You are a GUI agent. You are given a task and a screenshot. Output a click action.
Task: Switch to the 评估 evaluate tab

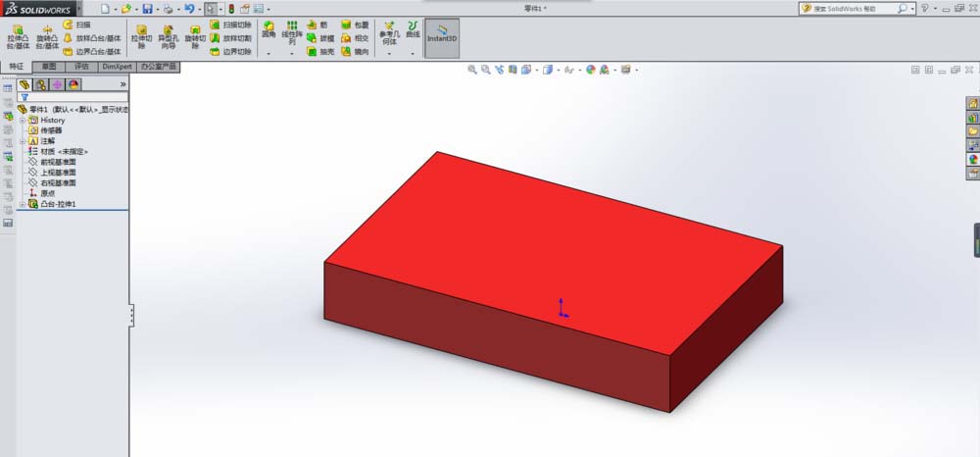point(82,67)
